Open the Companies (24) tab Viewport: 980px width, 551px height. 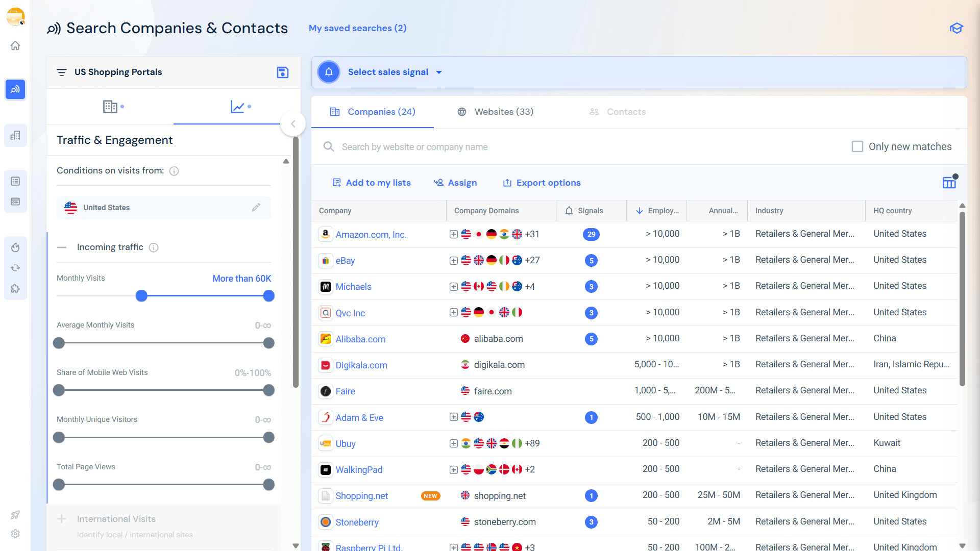(373, 112)
